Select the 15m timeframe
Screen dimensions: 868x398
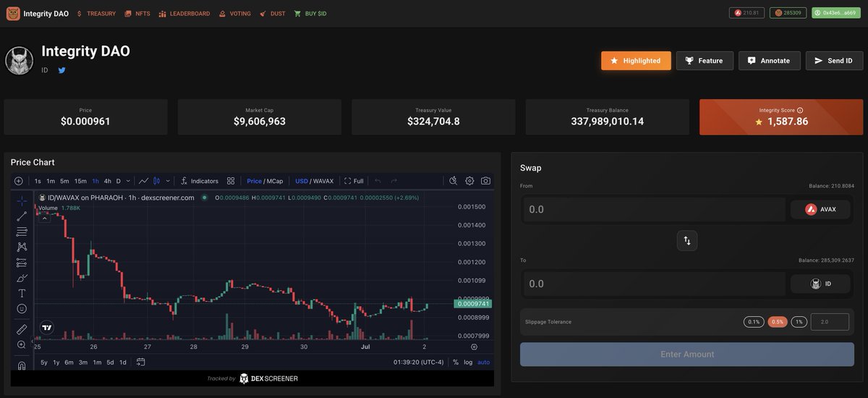tap(80, 181)
